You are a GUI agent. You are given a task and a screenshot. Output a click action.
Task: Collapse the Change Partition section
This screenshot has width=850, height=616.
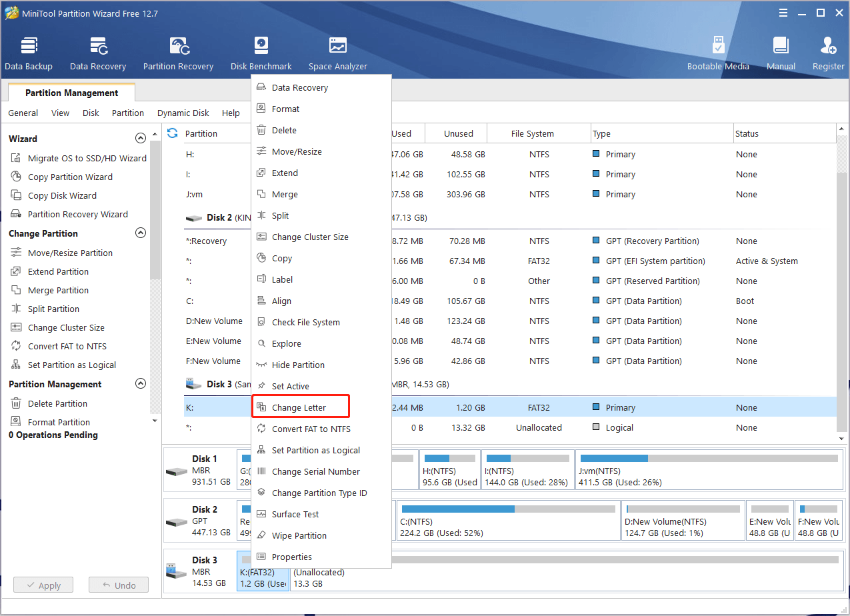coord(141,233)
